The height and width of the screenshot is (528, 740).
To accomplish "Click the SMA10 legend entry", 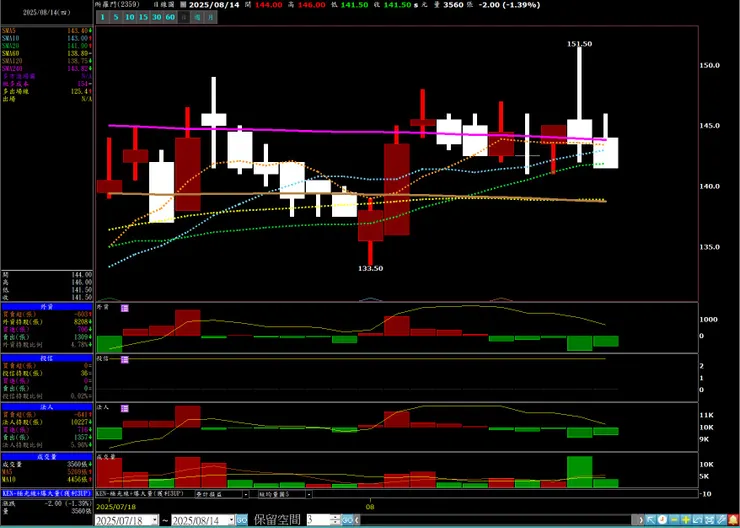I will coord(47,38).
